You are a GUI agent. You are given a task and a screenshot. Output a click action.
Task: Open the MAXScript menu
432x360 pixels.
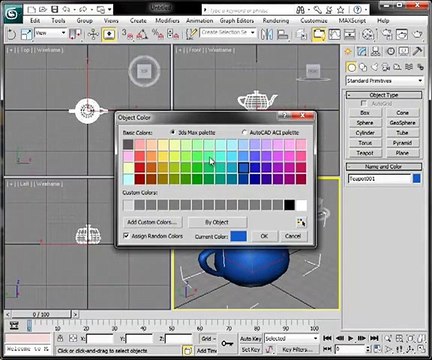click(x=352, y=21)
